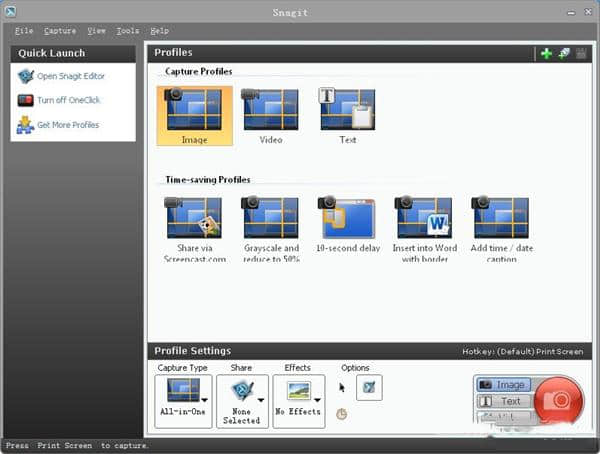Click the Get More Profiles link

(x=67, y=125)
